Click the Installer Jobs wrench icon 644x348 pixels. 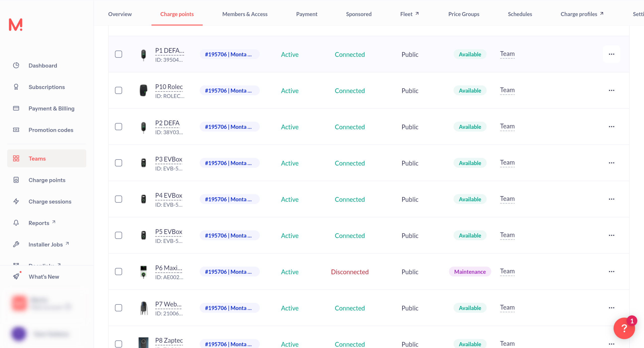coord(16,244)
